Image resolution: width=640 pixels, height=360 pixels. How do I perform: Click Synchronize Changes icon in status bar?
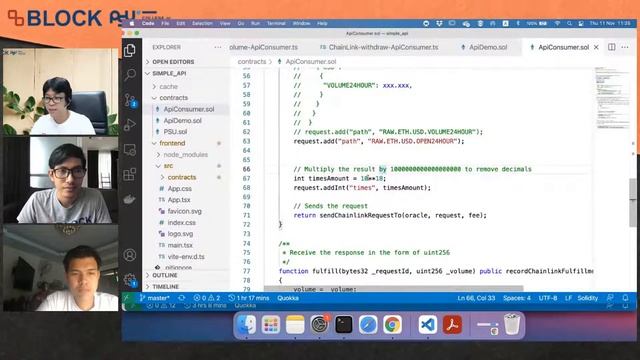click(182, 298)
